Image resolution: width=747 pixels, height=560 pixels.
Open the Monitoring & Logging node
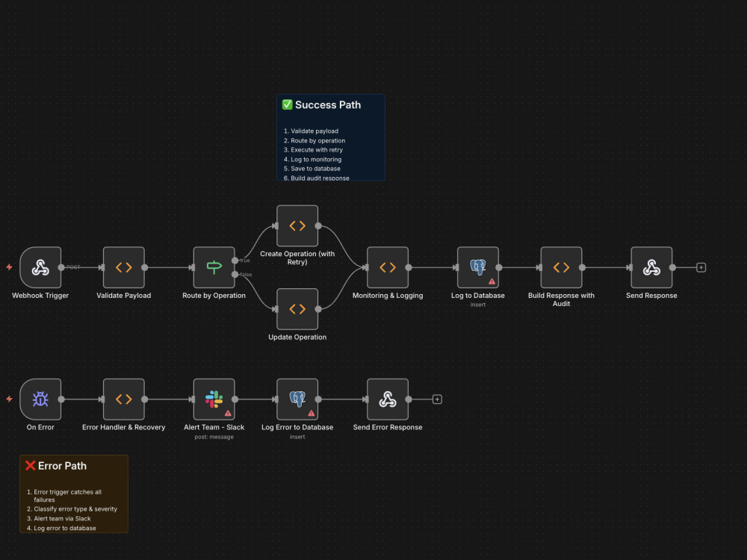click(388, 267)
